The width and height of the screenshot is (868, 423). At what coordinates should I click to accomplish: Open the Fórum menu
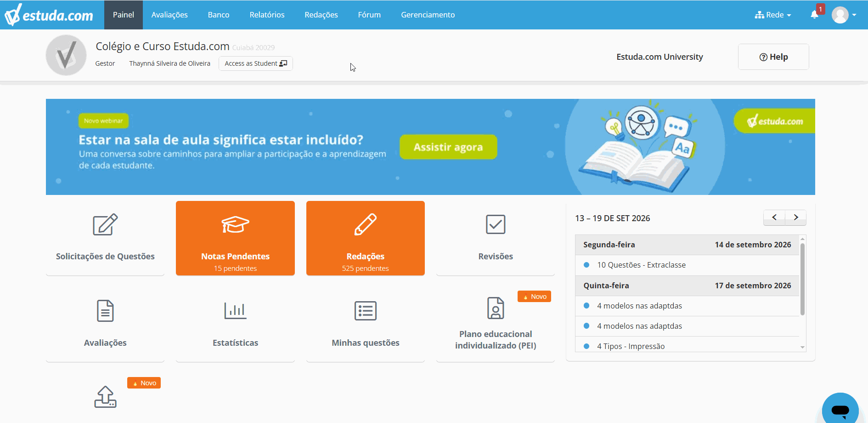coord(370,15)
